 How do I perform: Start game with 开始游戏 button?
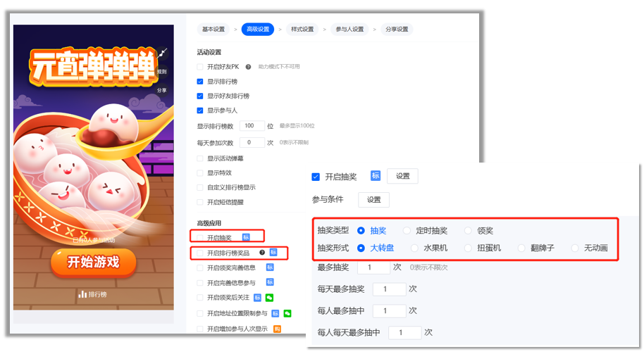click(94, 262)
